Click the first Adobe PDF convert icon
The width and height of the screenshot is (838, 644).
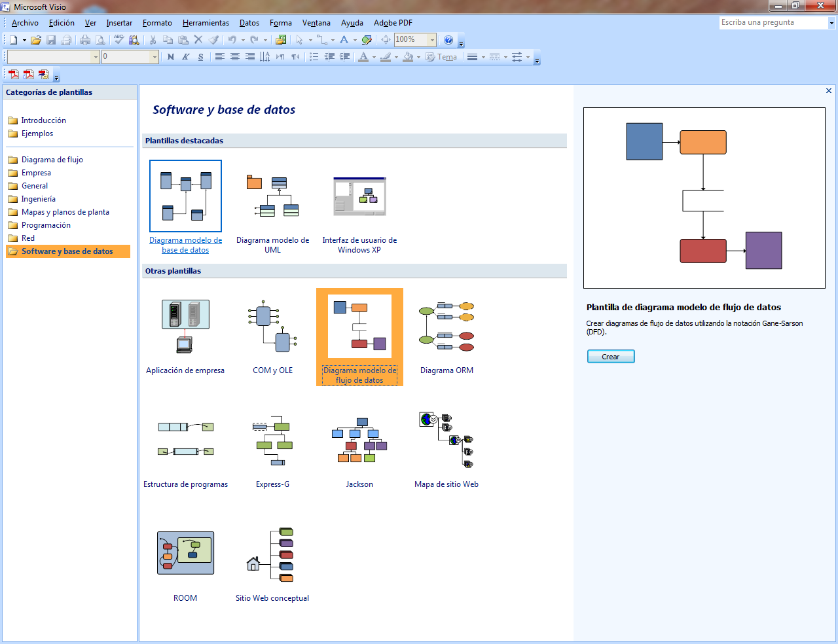[14, 75]
